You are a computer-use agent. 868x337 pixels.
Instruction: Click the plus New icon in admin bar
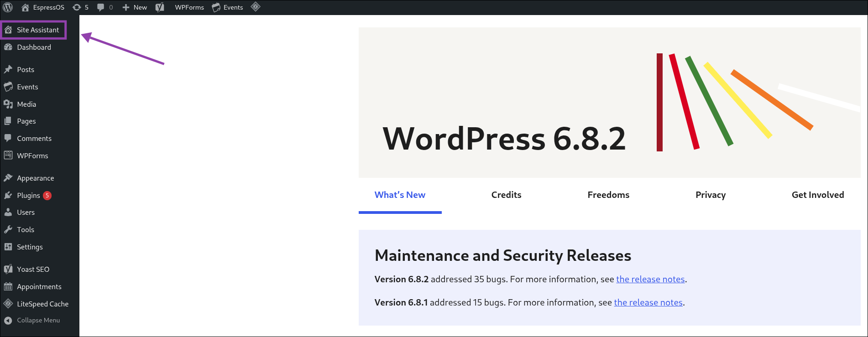(x=126, y=7)
